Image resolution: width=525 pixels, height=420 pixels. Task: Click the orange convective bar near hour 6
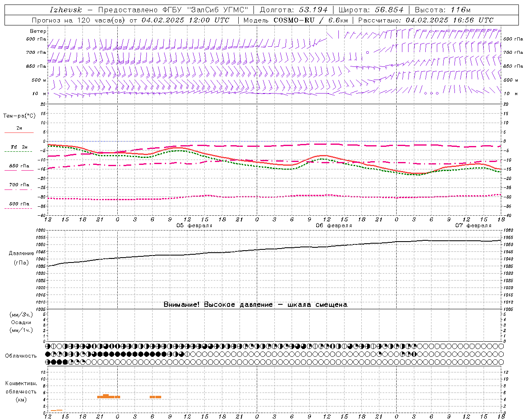tap(155, 397)
